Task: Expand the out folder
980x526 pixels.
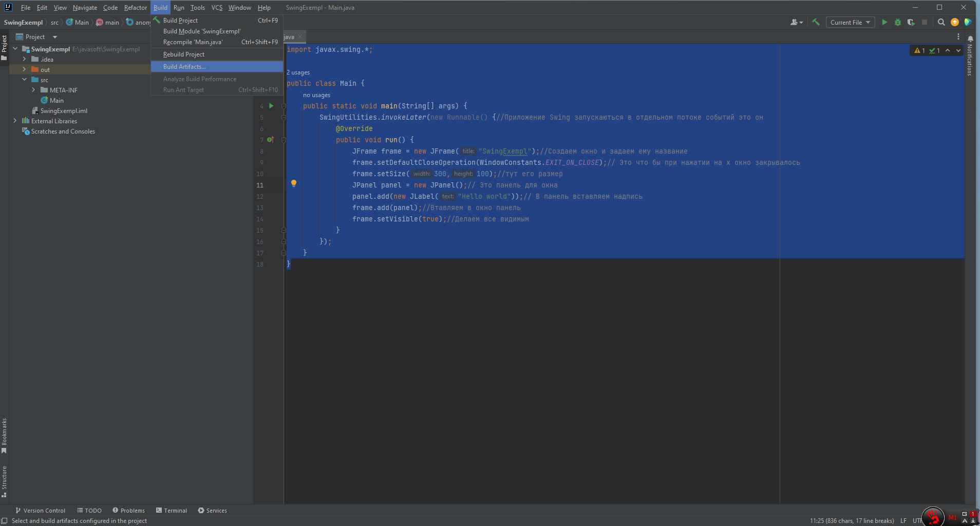Action: coord(24,69)
